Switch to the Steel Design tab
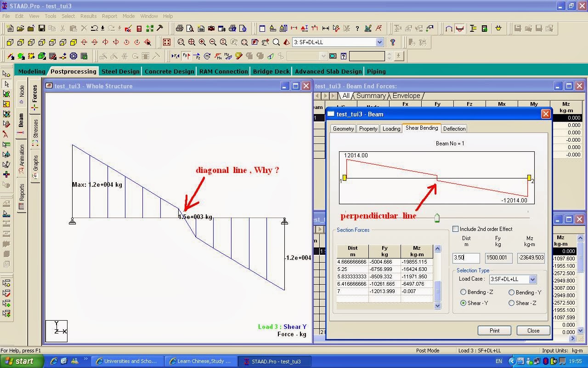 (120, 71)
